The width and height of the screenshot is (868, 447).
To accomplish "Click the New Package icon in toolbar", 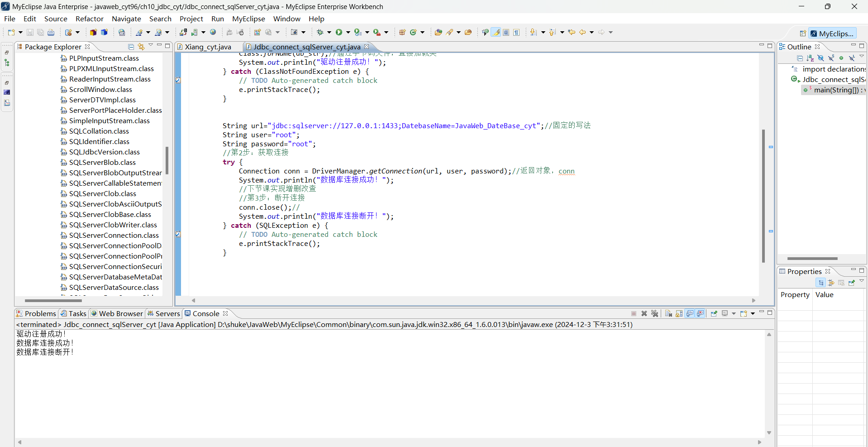I will tap(401, 32).
